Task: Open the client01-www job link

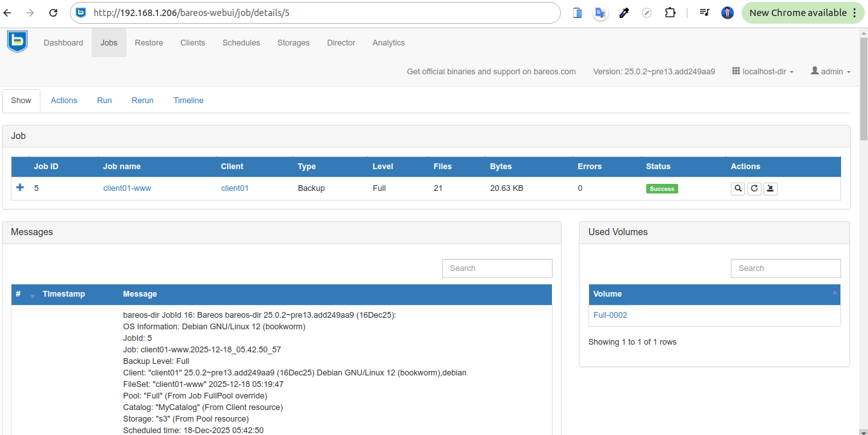Action: (127, 188)
